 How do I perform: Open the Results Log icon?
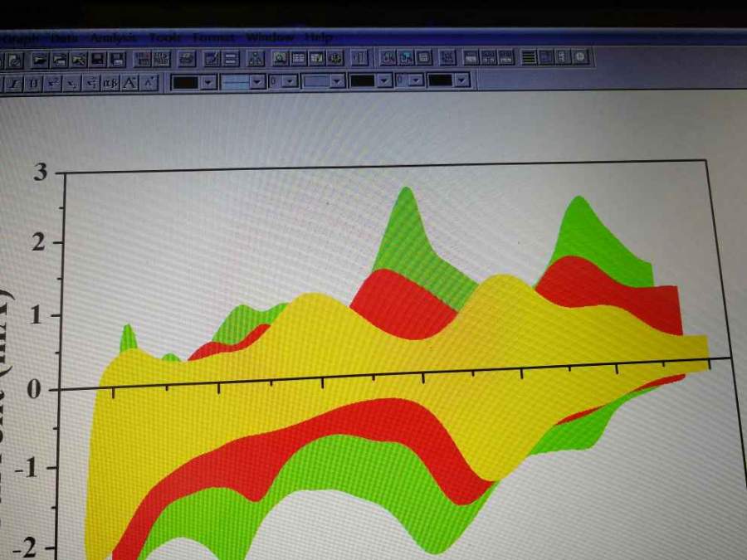click(x=299, y=59)
